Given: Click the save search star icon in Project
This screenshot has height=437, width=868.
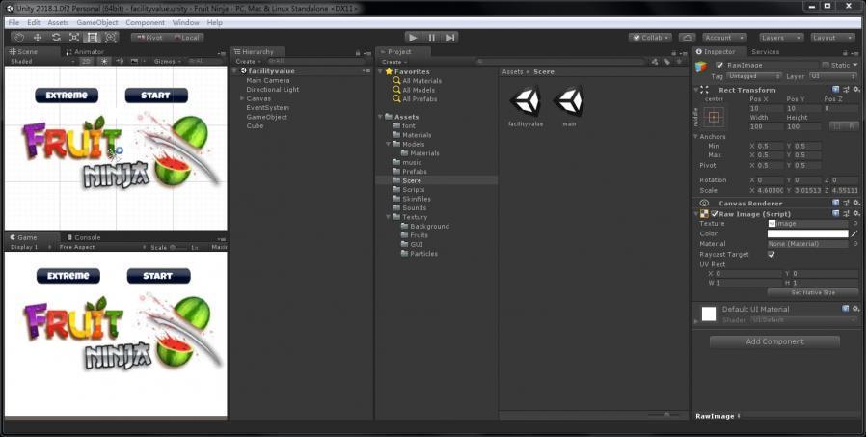Looking at the screenshot, I should pyautogui.click(x=679, y=62).
